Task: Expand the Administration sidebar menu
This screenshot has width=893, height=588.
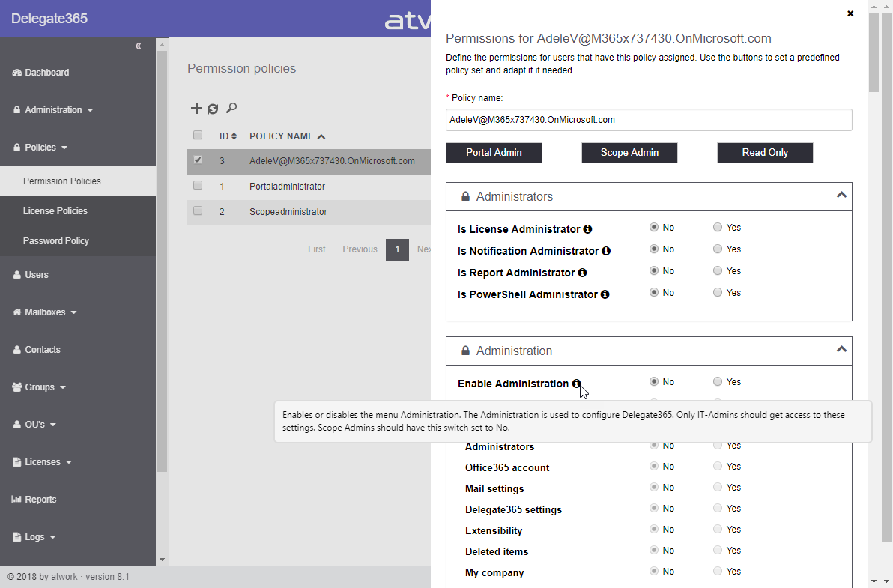Action: coord(53,110)
